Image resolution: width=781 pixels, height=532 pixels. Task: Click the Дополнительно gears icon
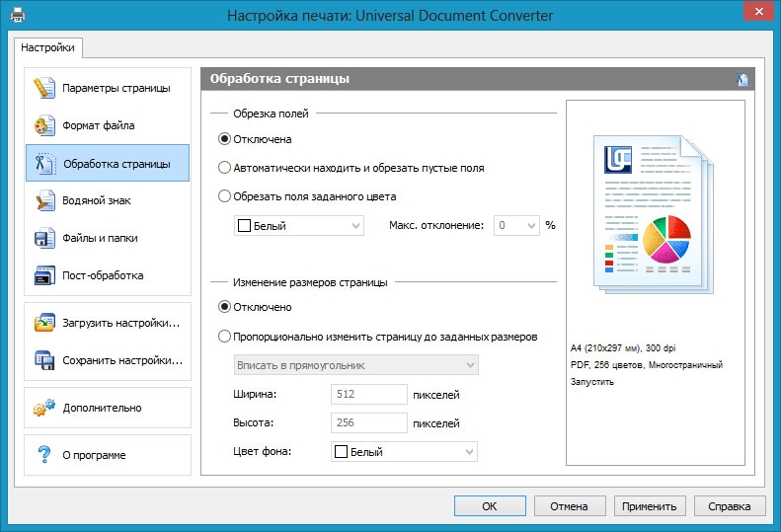[x=44, y=408]
